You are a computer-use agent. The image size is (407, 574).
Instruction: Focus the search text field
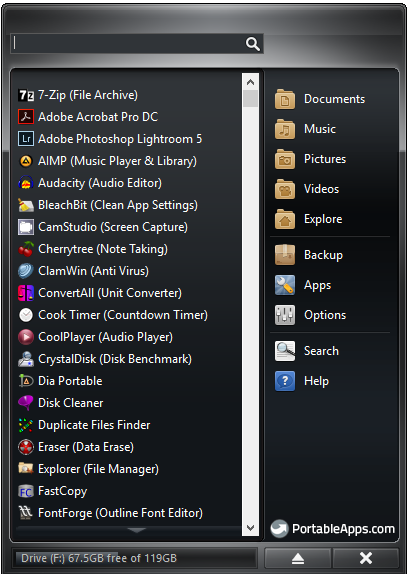pyautogui.click(x=127, y=44)
